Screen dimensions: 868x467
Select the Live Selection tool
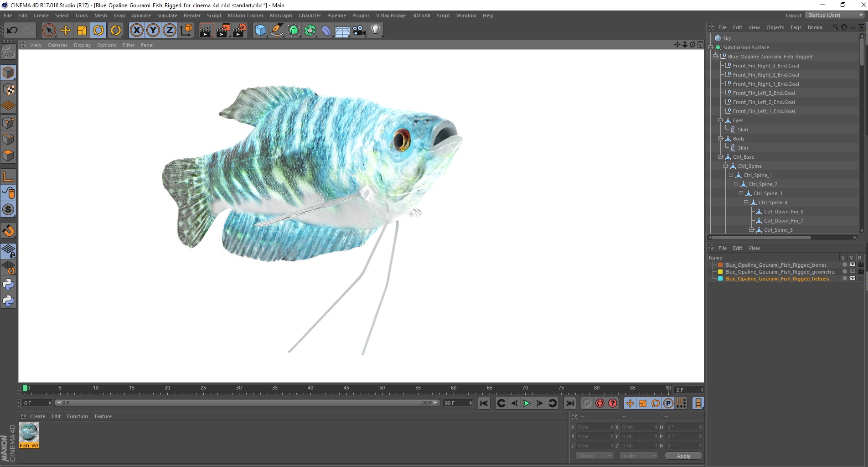[49, 31]
